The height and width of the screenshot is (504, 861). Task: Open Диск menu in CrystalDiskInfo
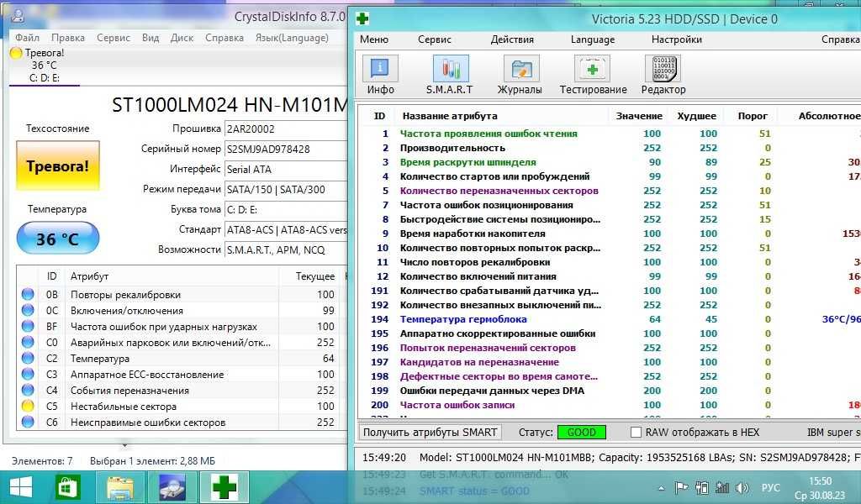[182, 38]
